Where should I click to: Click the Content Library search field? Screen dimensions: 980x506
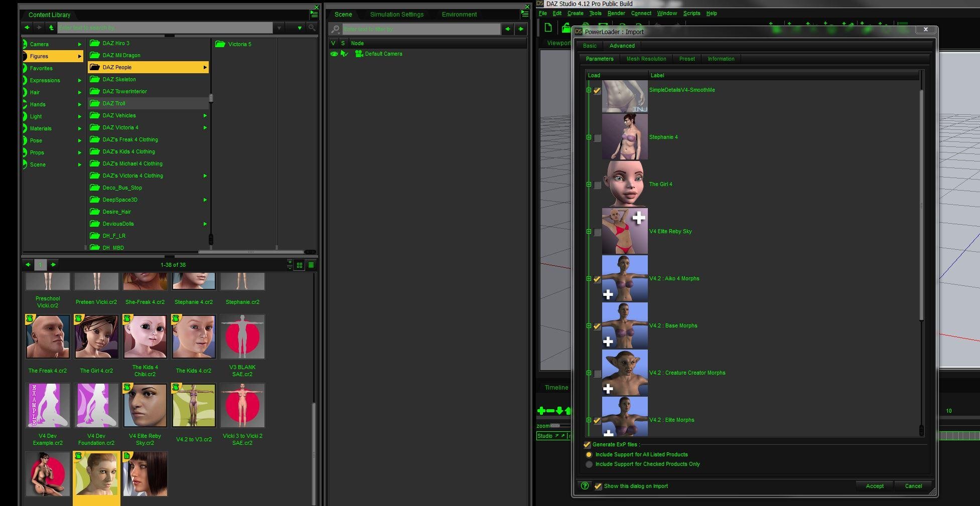tap(165, 28)
